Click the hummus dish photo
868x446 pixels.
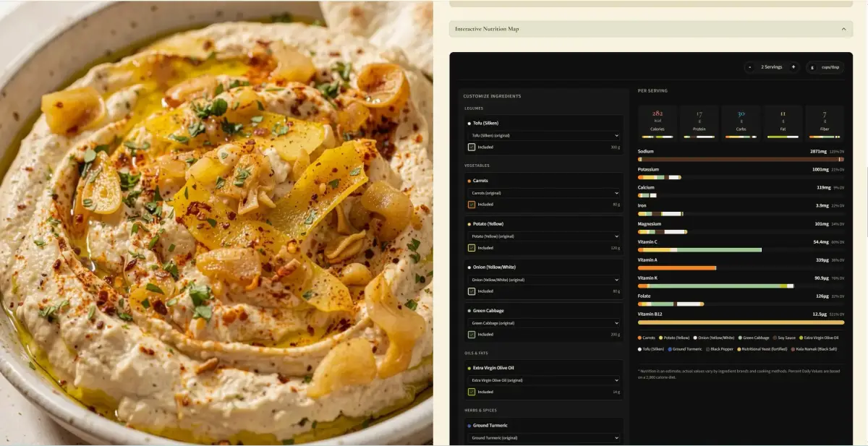pos(216,223)
